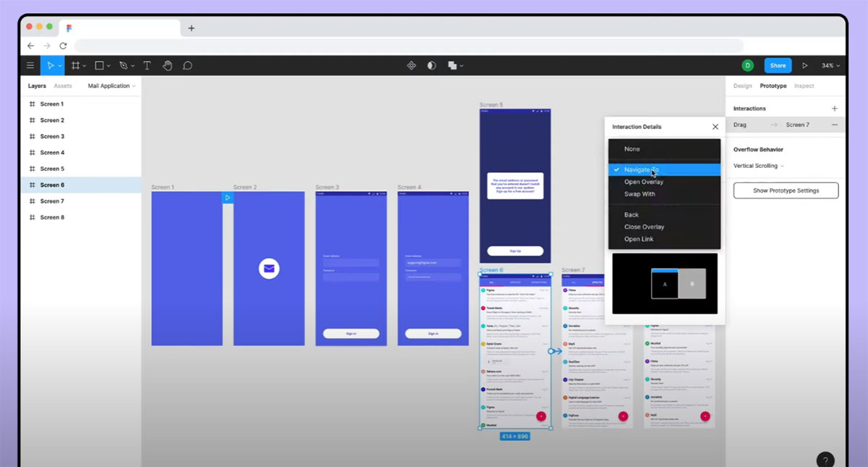Screen dimensions: 868x467
Task: Expand the Mail Application page dropdown
Action: point(111,86)
